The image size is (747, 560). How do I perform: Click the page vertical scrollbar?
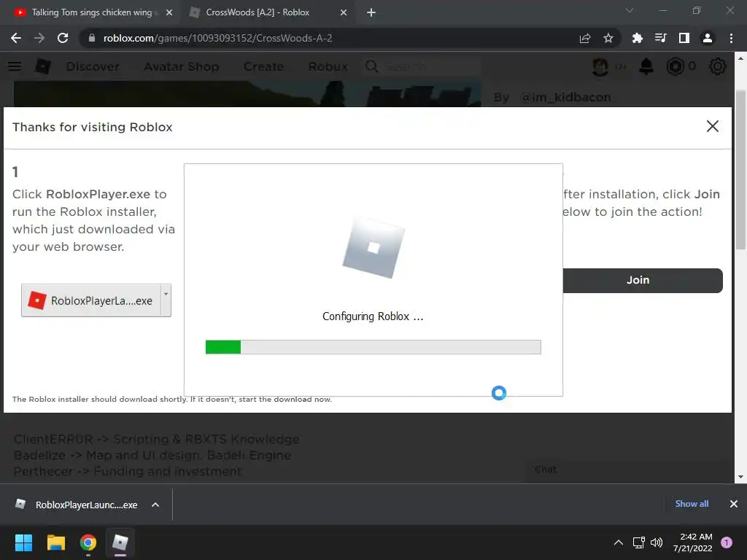click(740, 169)
